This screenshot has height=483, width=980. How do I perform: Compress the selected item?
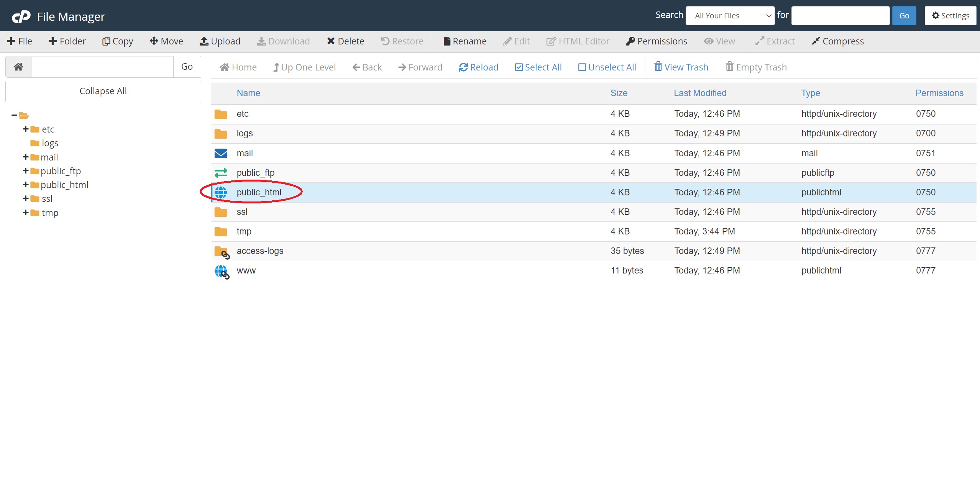[x=838, y=41]
